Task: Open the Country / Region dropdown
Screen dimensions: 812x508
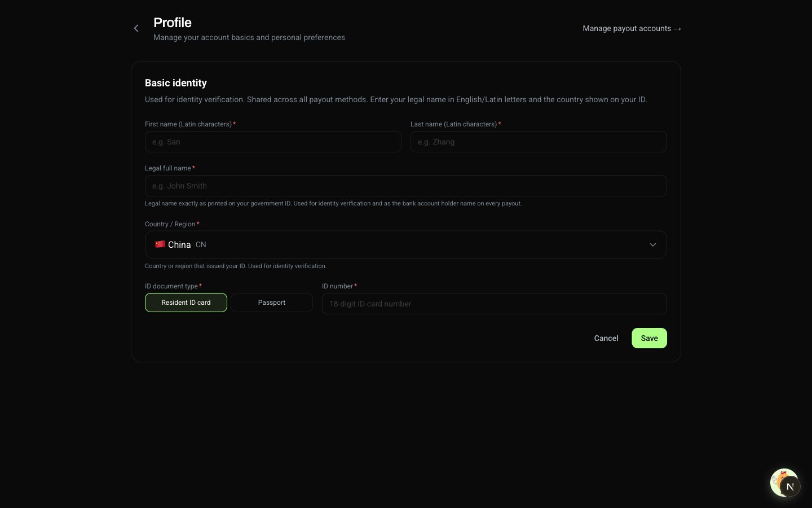Action: (406, 244)
